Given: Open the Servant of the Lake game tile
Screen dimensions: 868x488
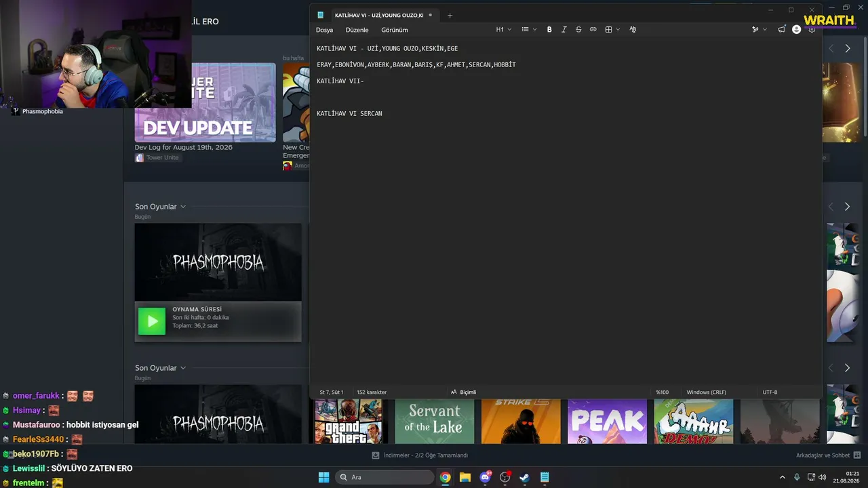Looking at the screenshot, I should 435,422.
